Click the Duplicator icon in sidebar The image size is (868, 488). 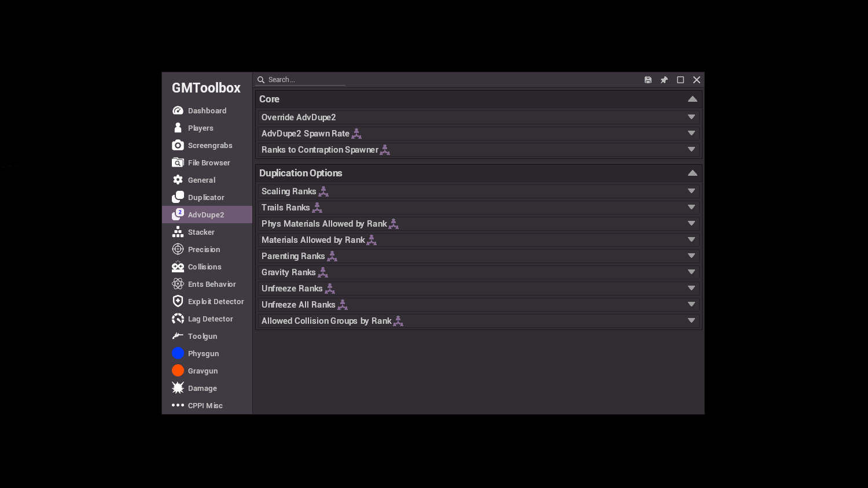(178, 197)
